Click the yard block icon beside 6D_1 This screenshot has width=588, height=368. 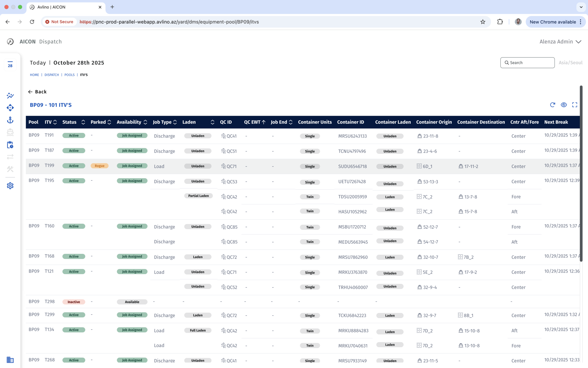tap(419, 166)
